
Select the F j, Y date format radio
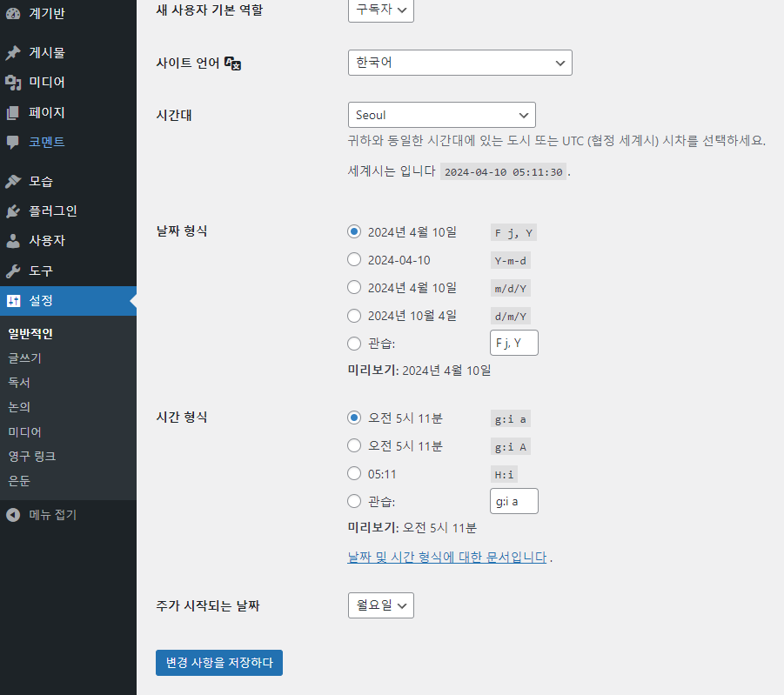[354, 231]
